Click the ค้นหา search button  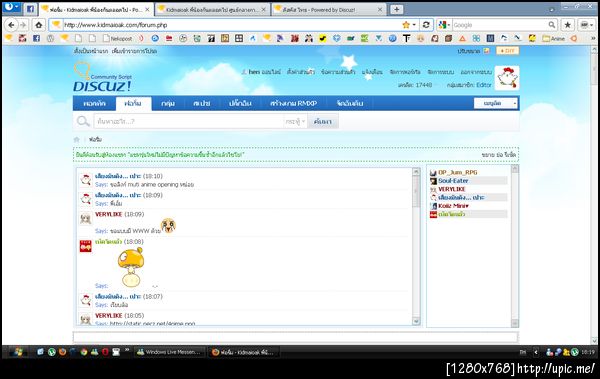323,121
